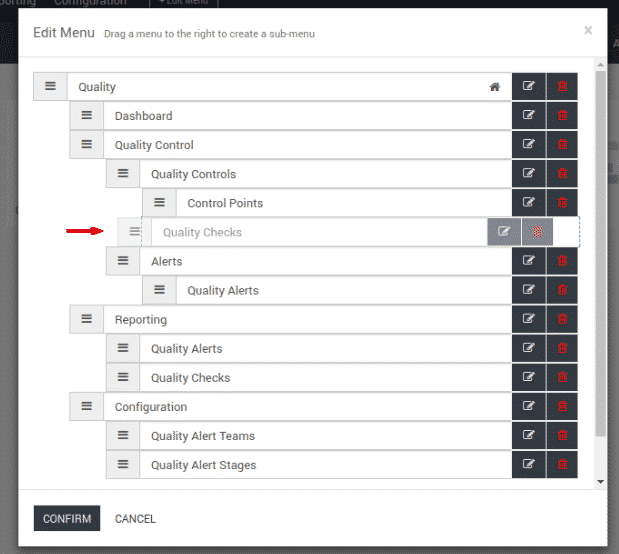Click the home icon on Quality row
The width and height of the screenshot is (619, 554).
494,87
